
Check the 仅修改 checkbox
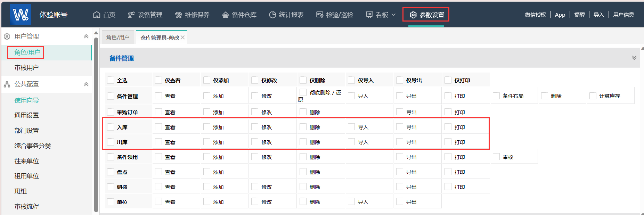coord(255,80)
